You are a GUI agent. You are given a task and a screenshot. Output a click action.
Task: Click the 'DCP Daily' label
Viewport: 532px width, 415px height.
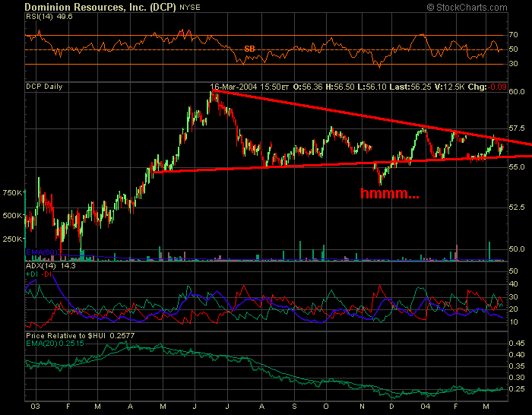pos(44,87)
